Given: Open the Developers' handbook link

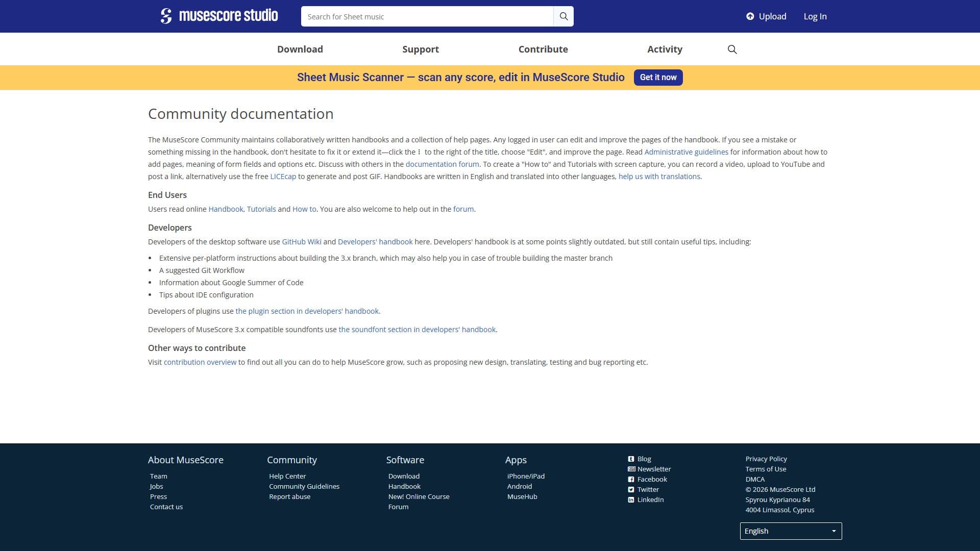Looking at the screenshot, I should coord(375,242).
